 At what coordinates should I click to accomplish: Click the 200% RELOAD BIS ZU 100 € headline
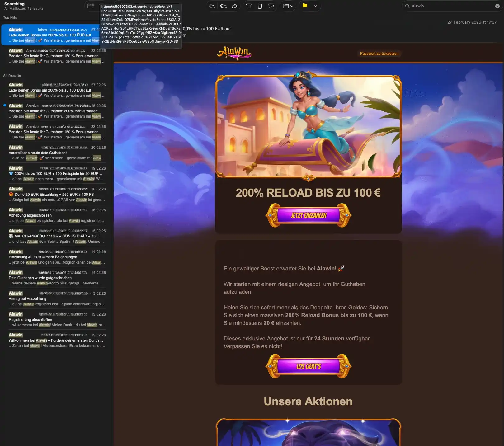[308, 193]
